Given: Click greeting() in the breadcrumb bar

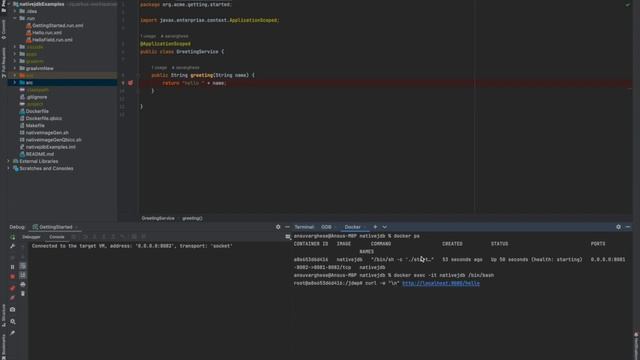Looking at the screenshot, I should (x=192, y=218).
